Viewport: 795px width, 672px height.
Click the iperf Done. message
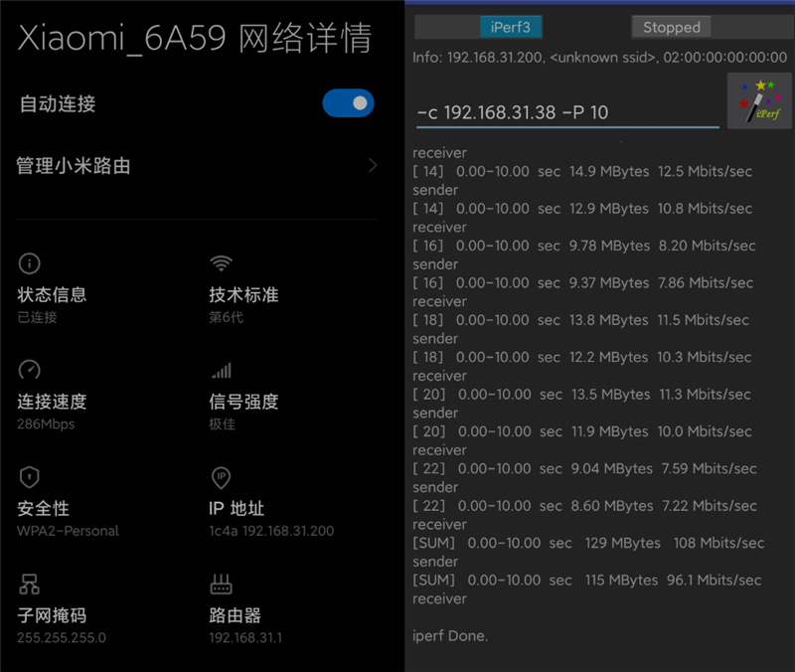pos(450,636)
